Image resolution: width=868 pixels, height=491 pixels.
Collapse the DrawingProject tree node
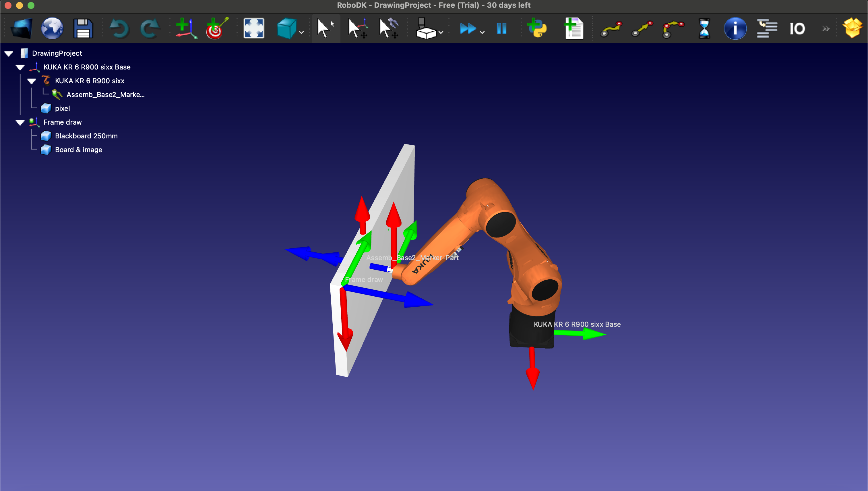9,54
